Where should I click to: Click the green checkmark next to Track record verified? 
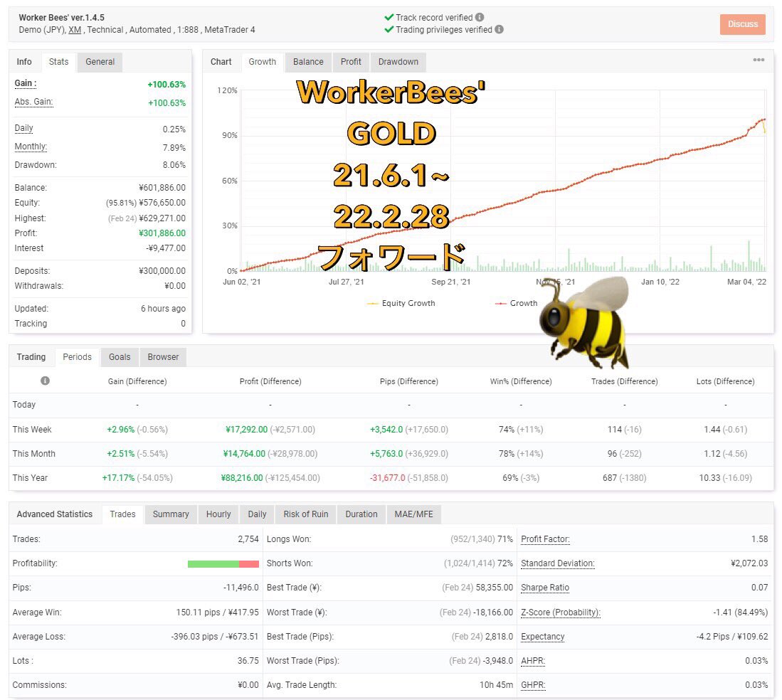pos(389,18)
